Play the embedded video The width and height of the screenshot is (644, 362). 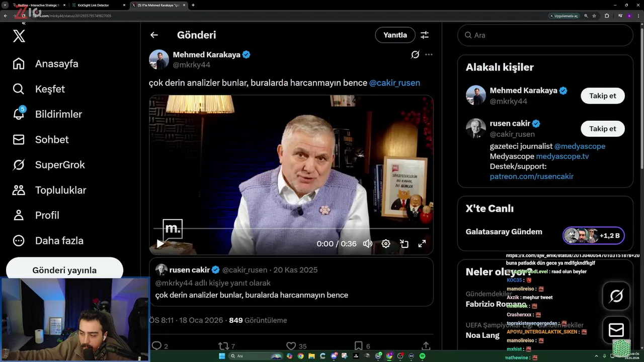point(160,244)
